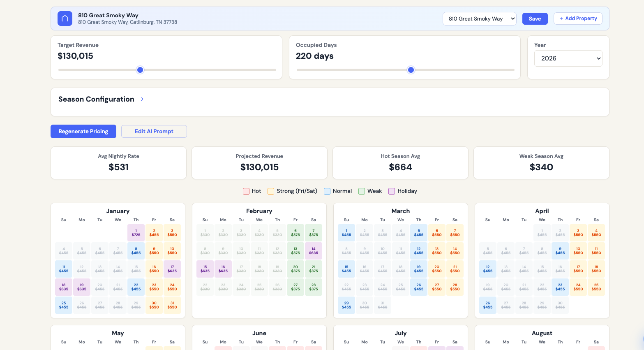Image resolution: width=644 pixels, height=350 pixels.
Task: Click the Hot Season Avg $664 card
Action: (400, 163)
